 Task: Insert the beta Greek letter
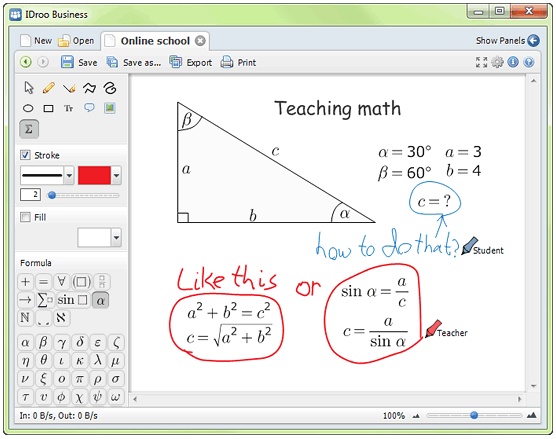coord(43,343)
